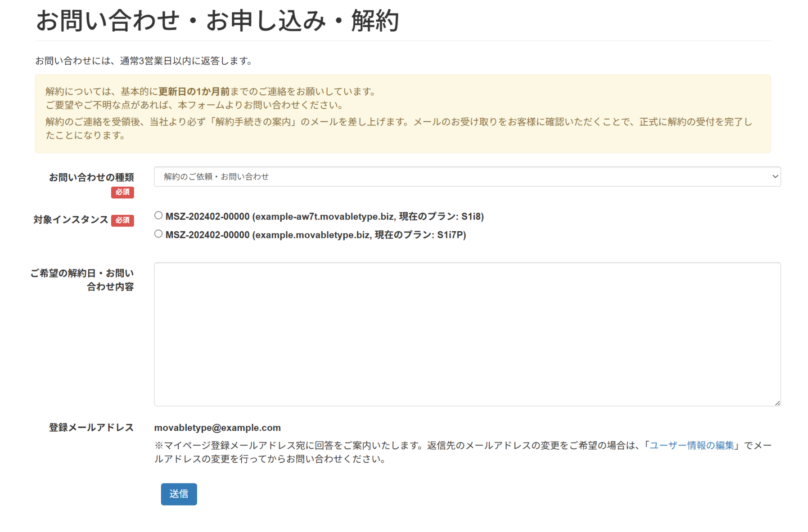Click into the ご希望の解約日・お問い合わせ内容 textarea
808x532 pixels.
[467, 334]
